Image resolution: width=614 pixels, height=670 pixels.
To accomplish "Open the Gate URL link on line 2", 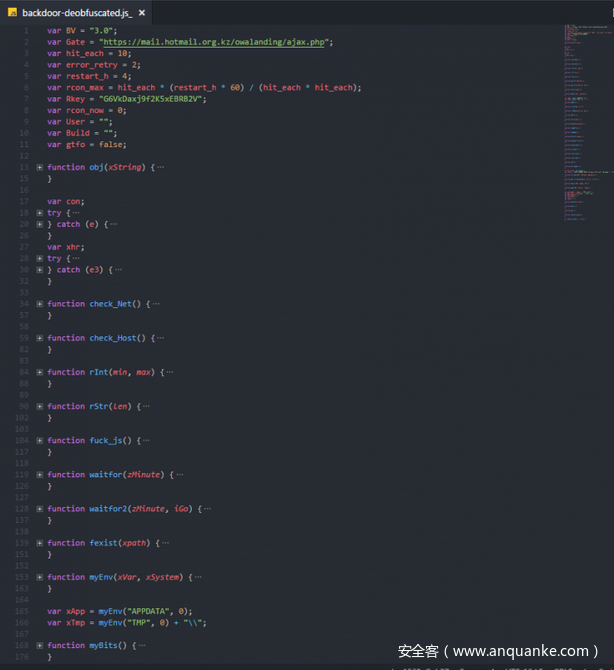I will pyautogui.click(x=214, y=42).
